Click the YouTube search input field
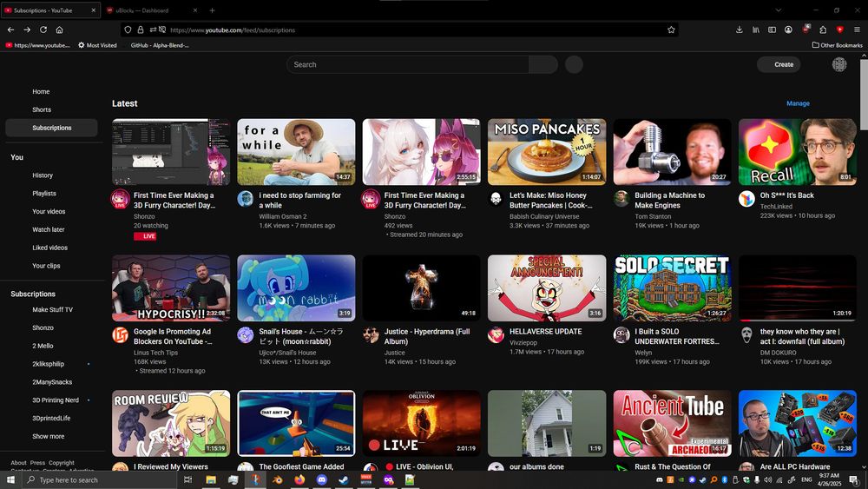The height and width of the screenshot is (489, 868). (x=408, y=65)
